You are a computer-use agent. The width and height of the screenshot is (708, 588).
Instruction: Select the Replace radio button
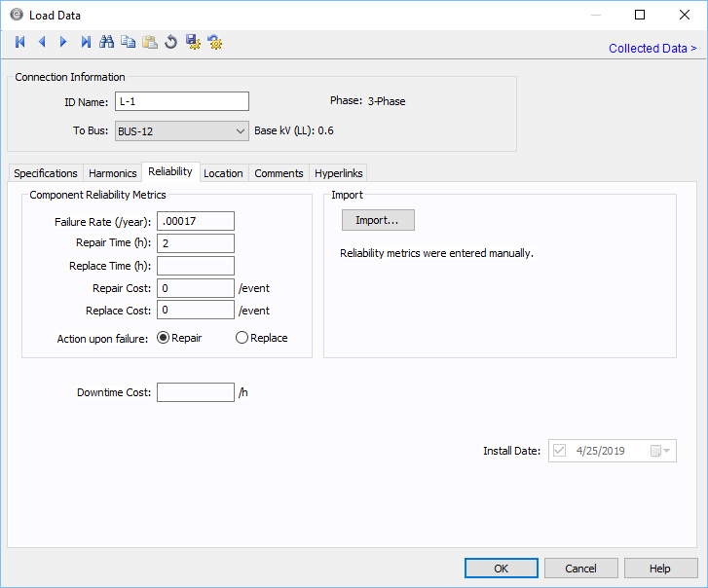pos(242,338)
